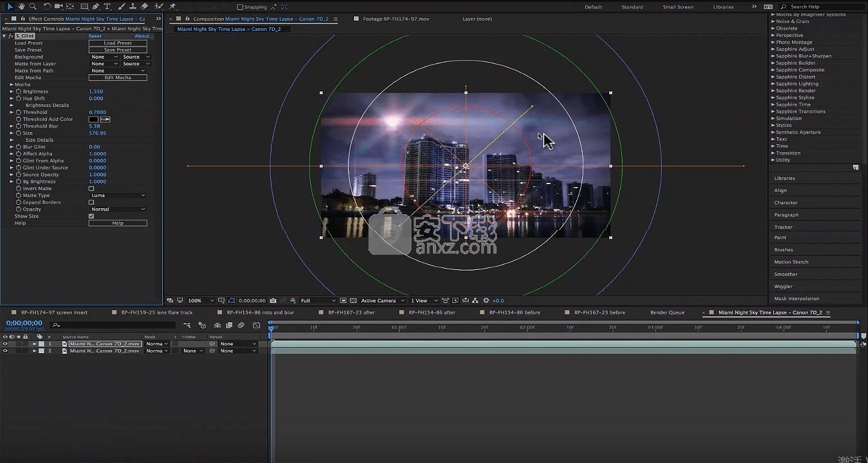Click the Load Preset button
The width and height of the screenshot is (868, 463).
118,43
